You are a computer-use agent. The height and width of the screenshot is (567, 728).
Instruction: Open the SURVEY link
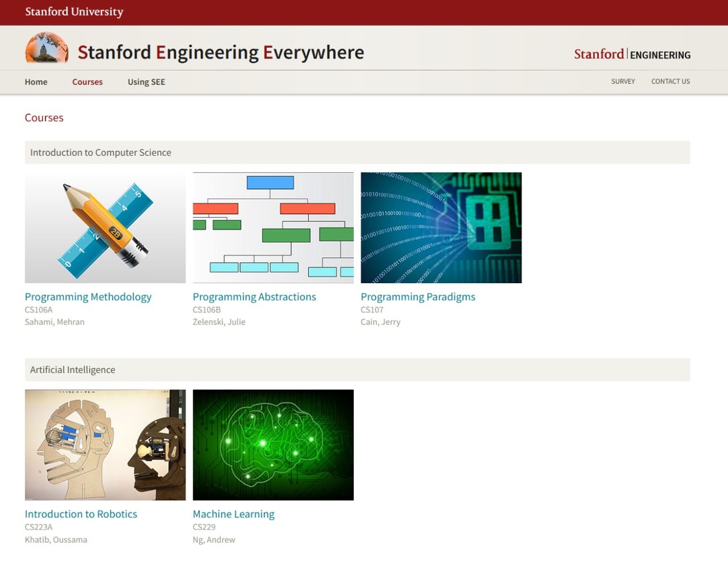pos(623,81)
